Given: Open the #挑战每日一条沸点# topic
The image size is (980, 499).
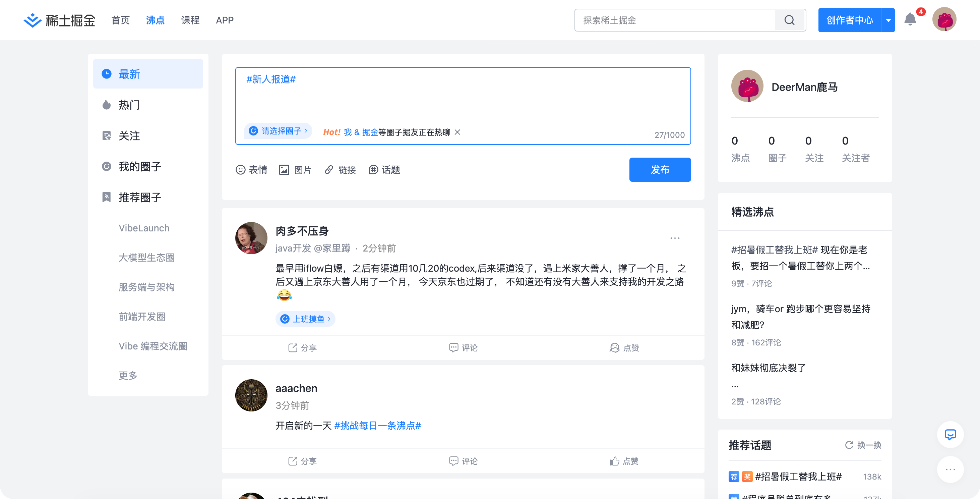Looking at the screenshot, I should (377, 426).
